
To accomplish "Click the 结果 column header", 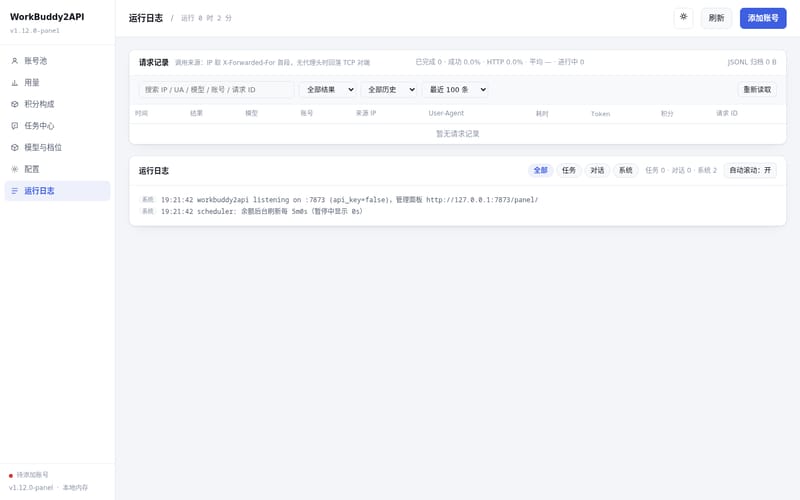I will (196, 113).
